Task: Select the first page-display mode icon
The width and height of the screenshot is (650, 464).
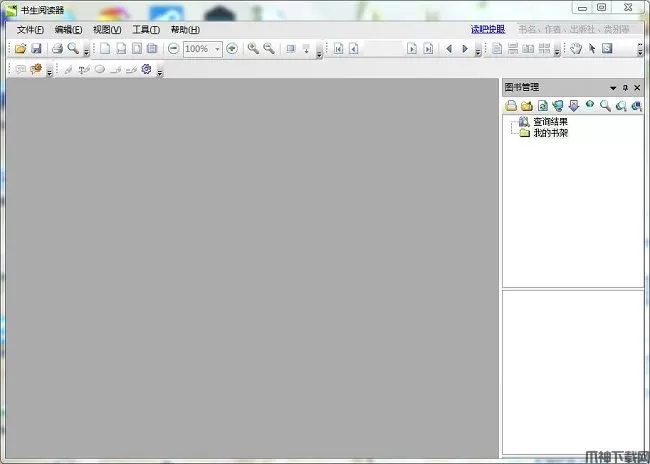Action: [x=105, y=49]
